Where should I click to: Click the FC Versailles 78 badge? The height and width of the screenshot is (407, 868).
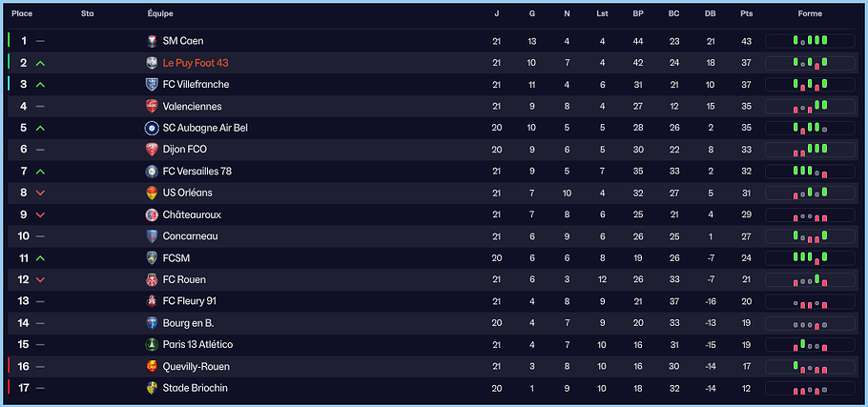(152, 172)
